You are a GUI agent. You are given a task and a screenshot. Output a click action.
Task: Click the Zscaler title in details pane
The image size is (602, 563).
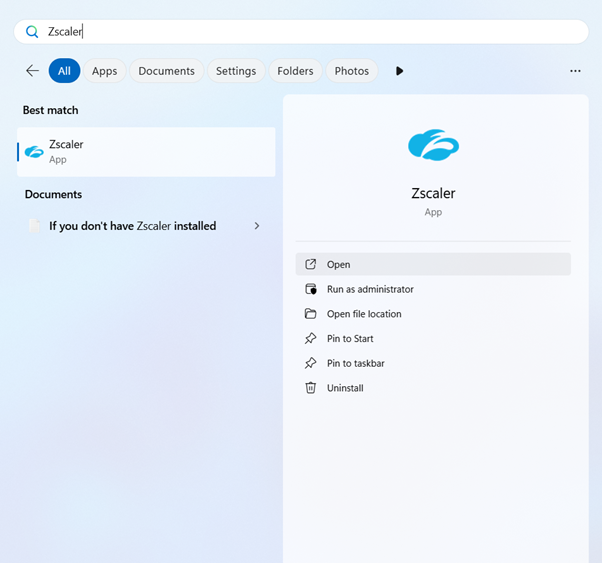[x=433, y=193]
